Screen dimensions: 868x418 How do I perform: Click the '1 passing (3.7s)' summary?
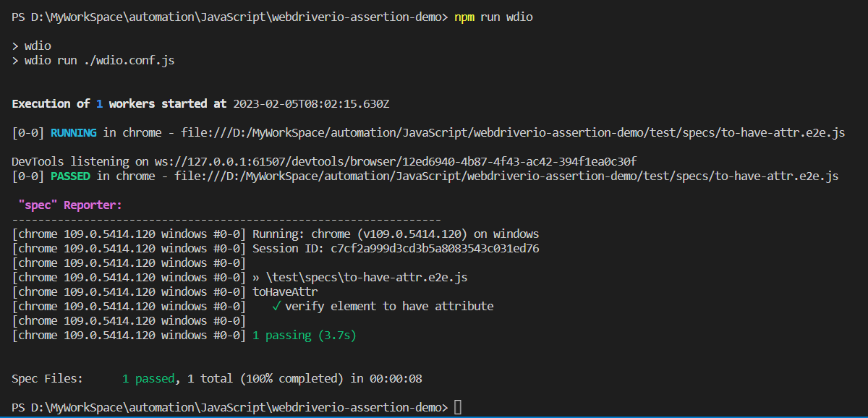tap(305, 336)
